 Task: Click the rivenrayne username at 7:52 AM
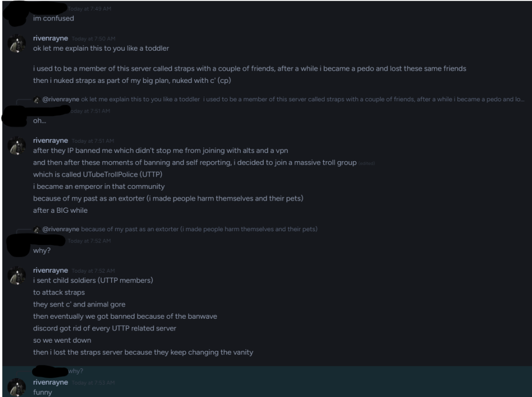coord(51,270)
